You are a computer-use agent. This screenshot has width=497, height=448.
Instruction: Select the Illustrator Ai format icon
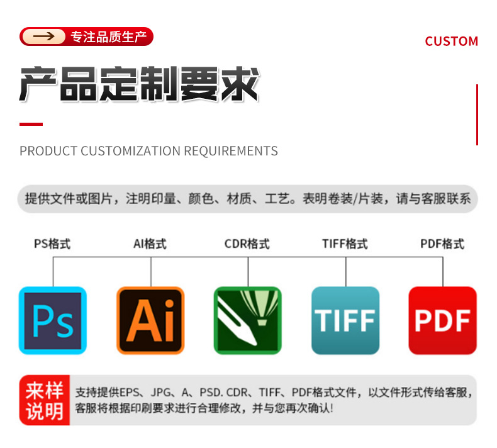point(150,320)
